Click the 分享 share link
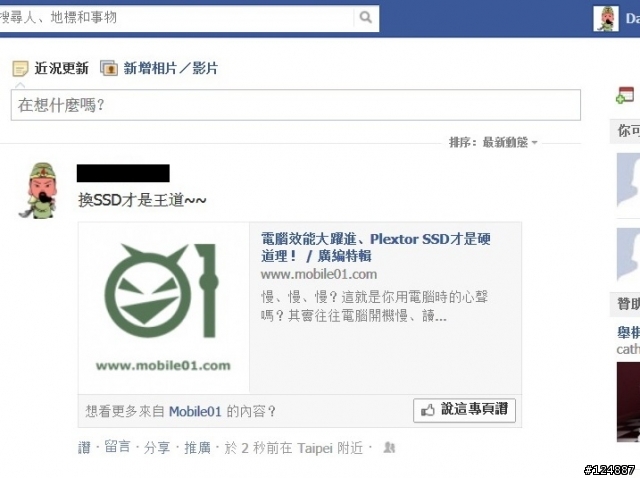This screenshot has height=478, width=640. (157, 448)
